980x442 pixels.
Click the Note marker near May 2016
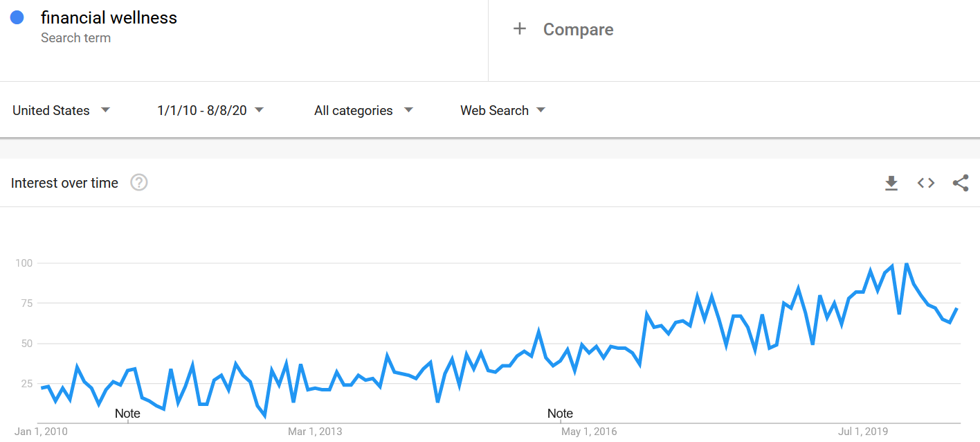click(x=560, y=414)
